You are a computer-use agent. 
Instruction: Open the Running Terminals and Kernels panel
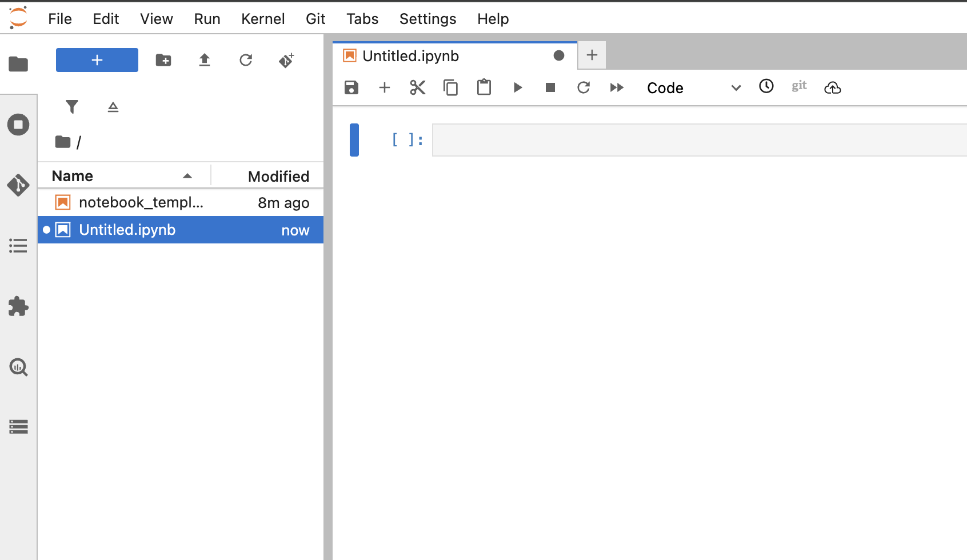tap(18, 125)
